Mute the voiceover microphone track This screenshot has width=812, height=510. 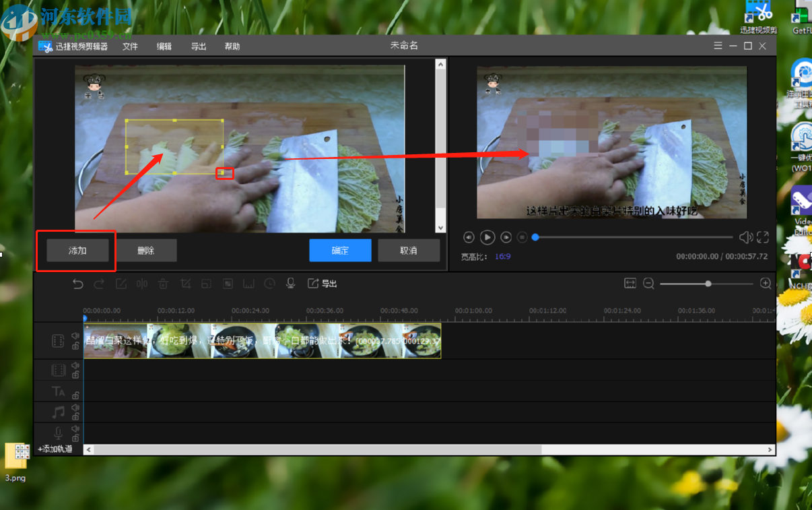[x=75, y=428]
